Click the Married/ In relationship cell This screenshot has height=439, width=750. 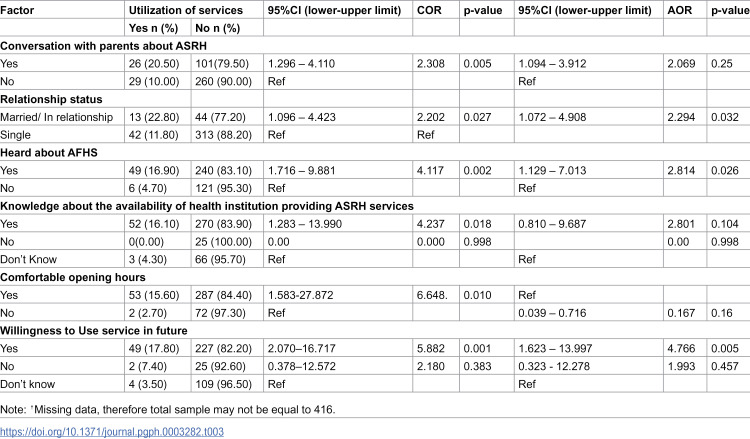[56, 117]
